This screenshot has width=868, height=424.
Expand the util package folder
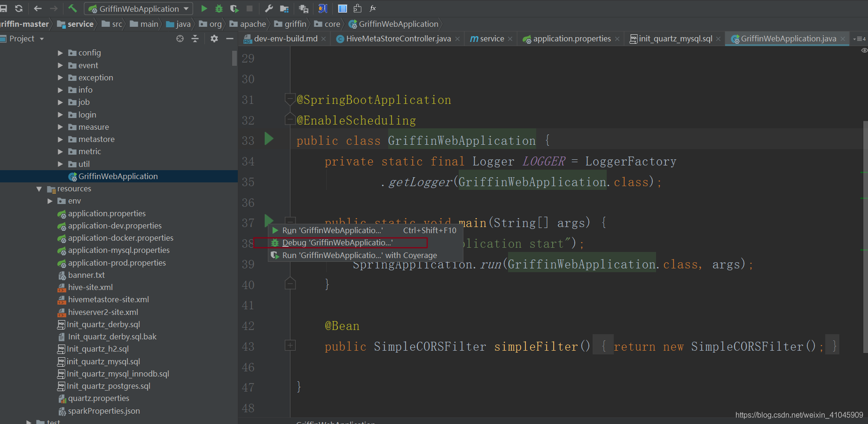click(60, 164)
